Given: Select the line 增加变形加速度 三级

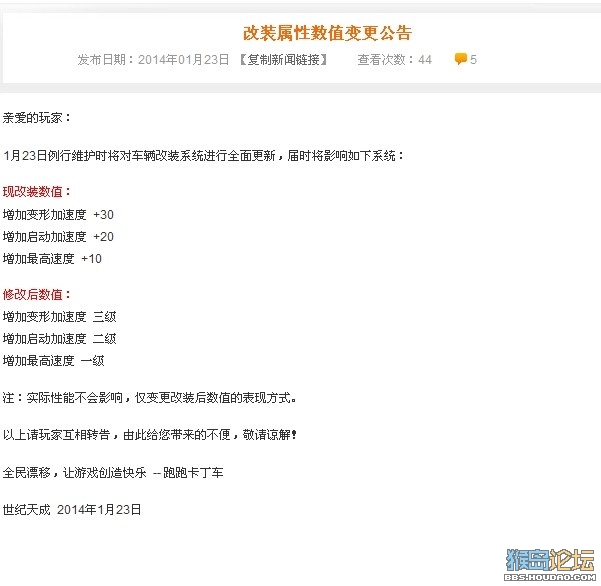Looking at the screenshot, I should tap(59, 317).
